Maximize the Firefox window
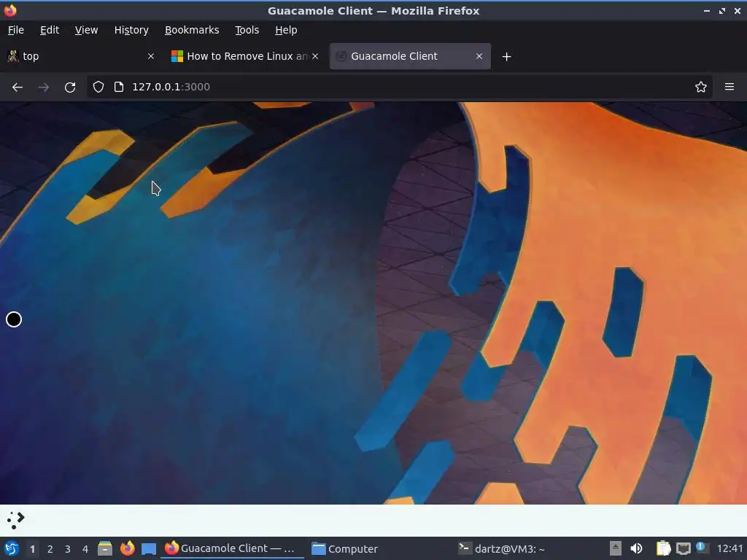This screenshot has height=560, width=747. [x=722, y=10]
